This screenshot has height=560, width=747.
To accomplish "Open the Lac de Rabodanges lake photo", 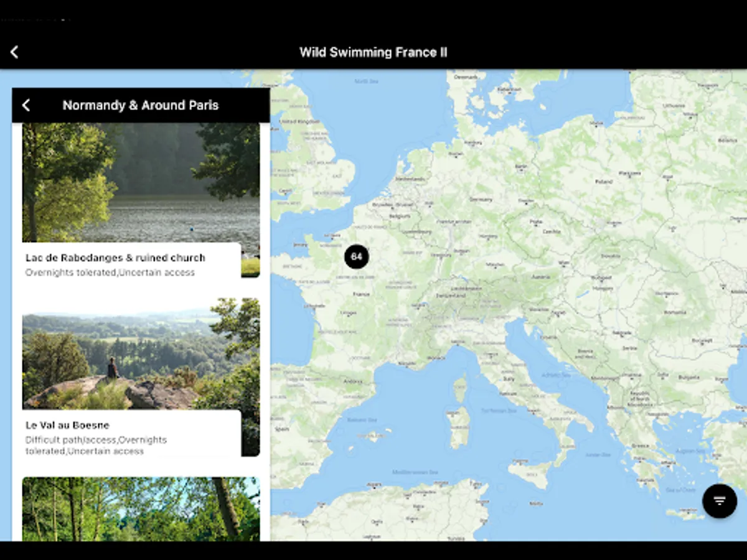I will coord(141,182).
